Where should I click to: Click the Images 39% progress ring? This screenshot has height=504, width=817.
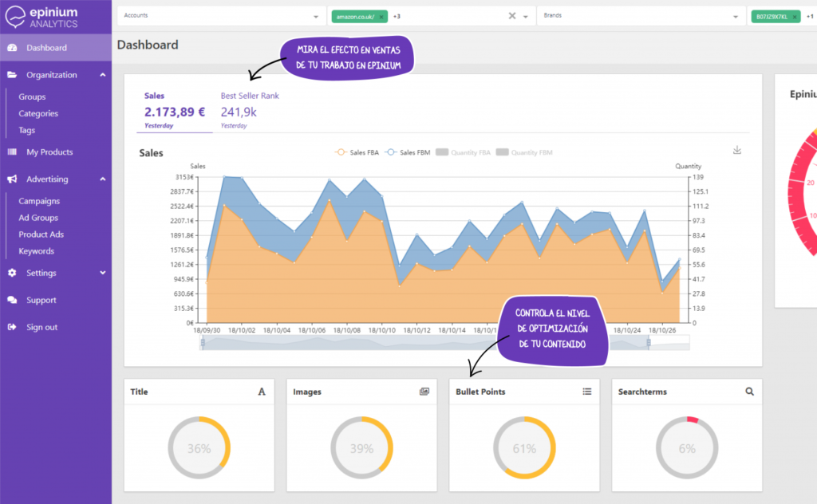tap(361, 447)
